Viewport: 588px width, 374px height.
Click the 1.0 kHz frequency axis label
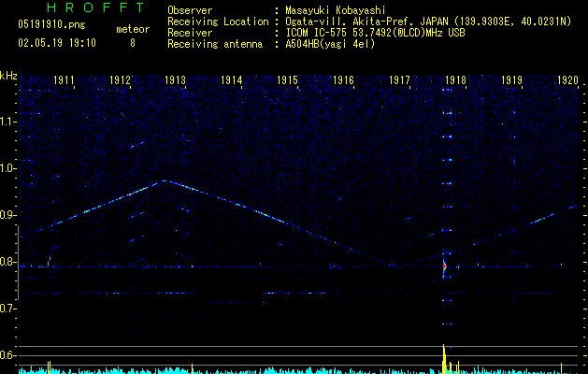pos(7,168)
